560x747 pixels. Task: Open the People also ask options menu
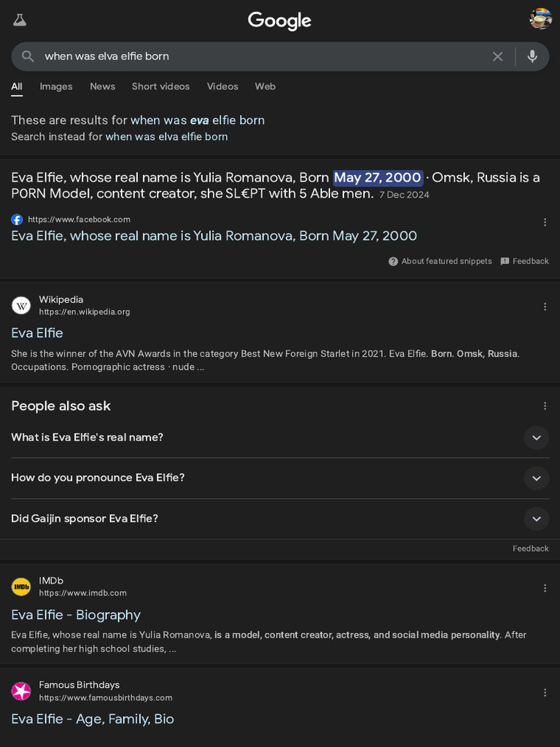(545, 406)
